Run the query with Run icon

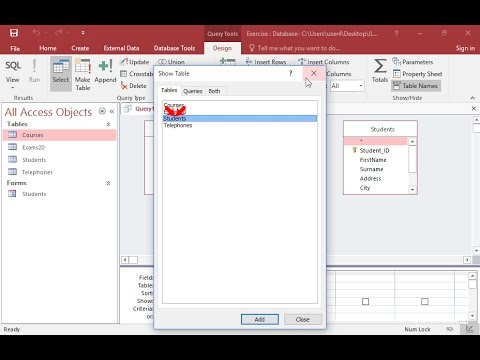[x=34, y=71]
